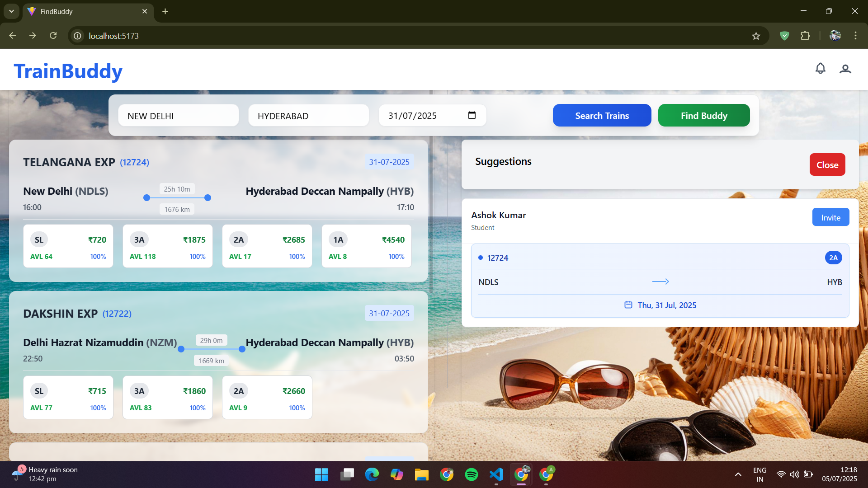Viewport: 868px width, 488px height.
Task: Click train number (12724) beside Telangana Exp
Action: pyautogui.click(x=134, y=162)
